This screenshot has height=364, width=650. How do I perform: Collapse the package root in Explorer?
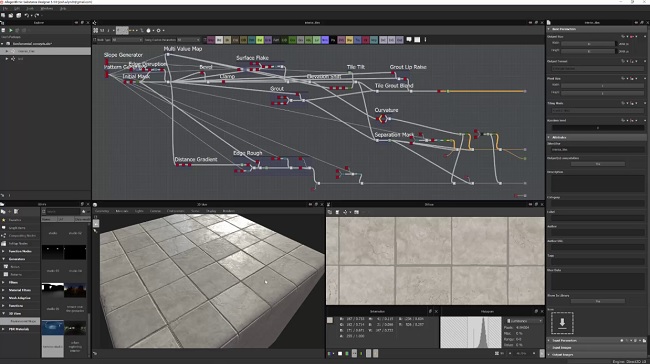click(x=2, y=44)
